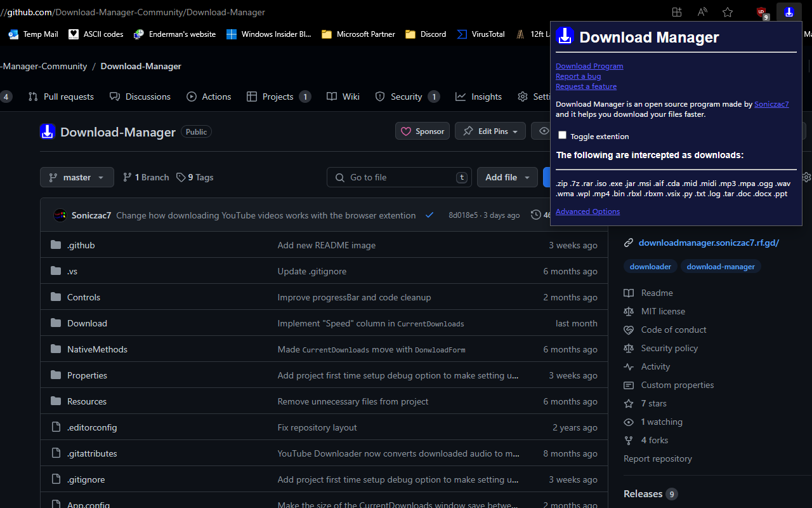Image resolution: width=812 pixels, height=508 pixels.
Task: Open the VirusTotal bookmark
Action: [481, 34]
